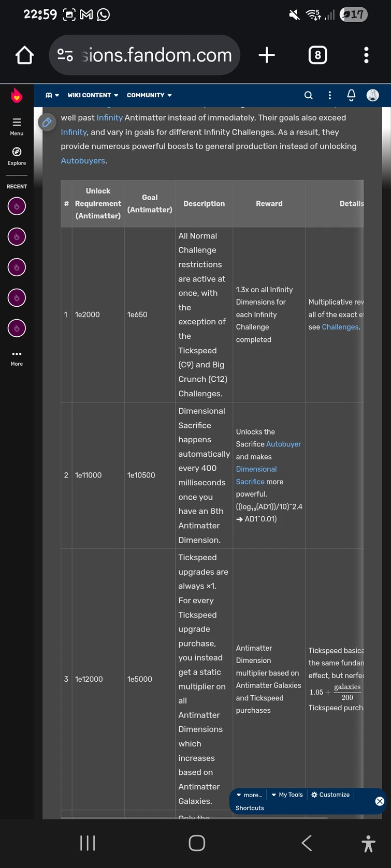Open the Fandom flame logo homepage
The width and height of the screenshot is (391, 868).
(x=16, y=95)
